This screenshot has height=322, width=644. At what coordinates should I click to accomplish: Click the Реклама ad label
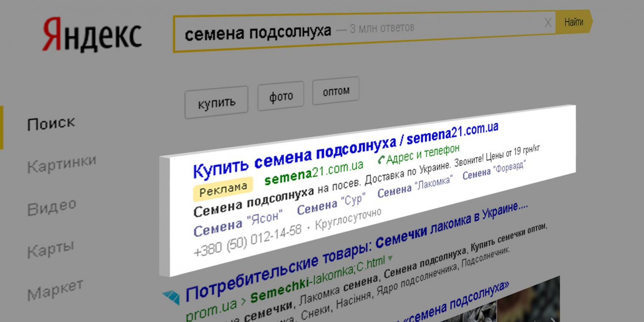click(x=223, y=189)
